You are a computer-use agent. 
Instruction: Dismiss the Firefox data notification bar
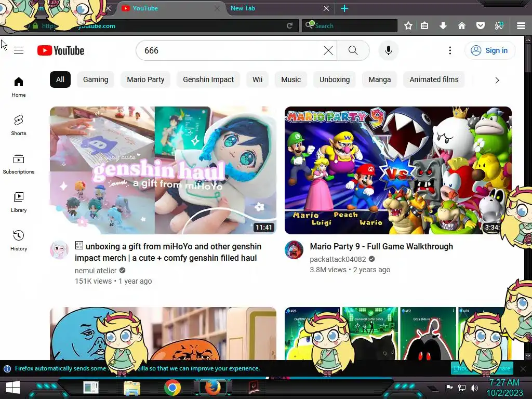(523, 368)
